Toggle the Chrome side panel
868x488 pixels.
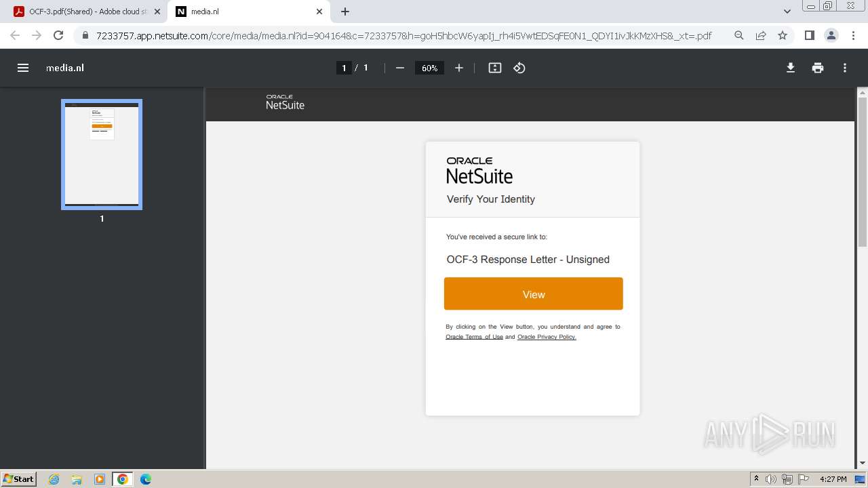pos(809,35)
